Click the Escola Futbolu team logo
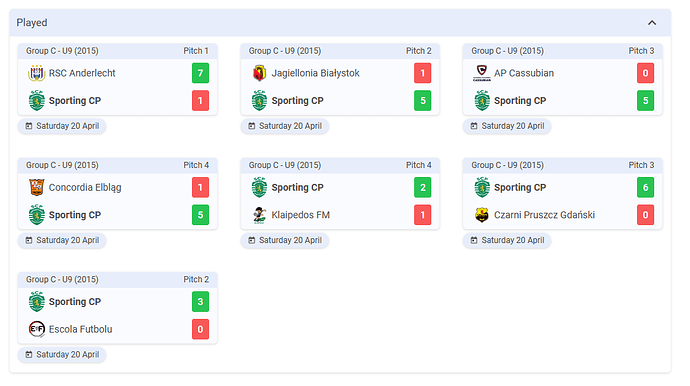Screen dimensions: 690x386 (37, 329)
